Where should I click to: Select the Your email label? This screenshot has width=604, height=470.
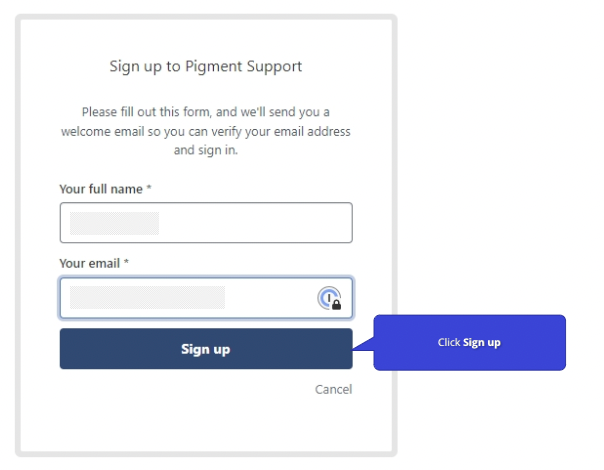point(89,263)
